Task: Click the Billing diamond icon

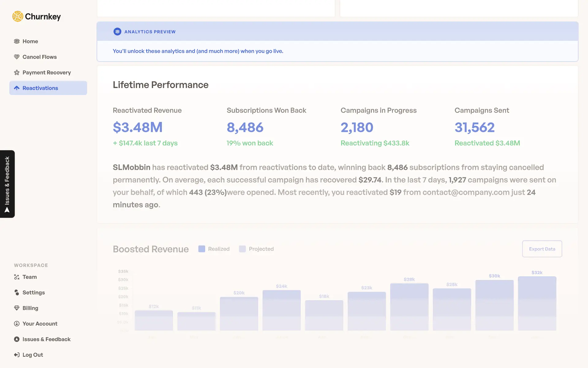Action: tap(17, 308)
